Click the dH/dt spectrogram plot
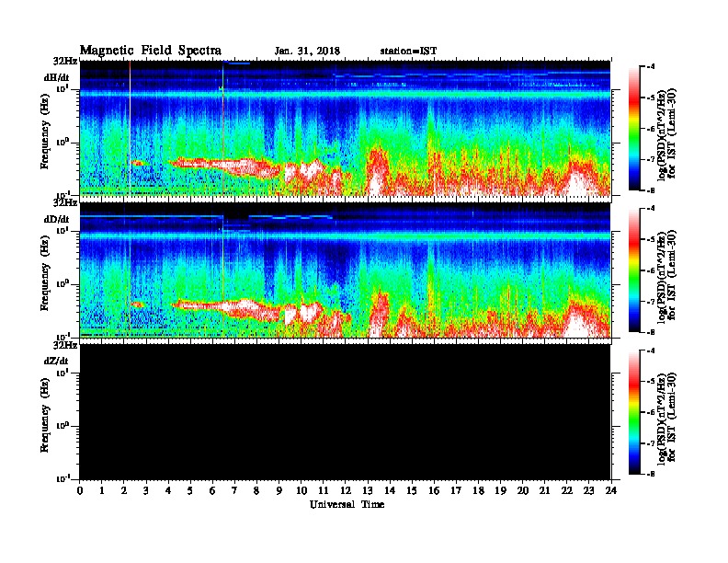 point(346,128)
